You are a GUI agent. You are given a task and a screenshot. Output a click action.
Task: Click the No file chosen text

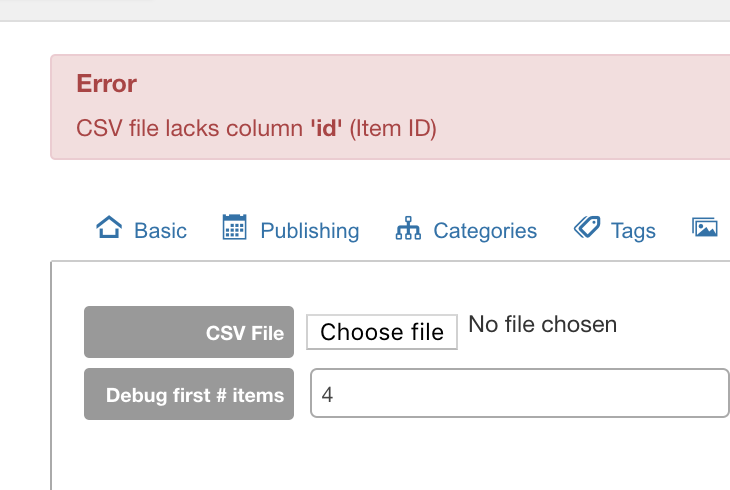coord(542,324)
